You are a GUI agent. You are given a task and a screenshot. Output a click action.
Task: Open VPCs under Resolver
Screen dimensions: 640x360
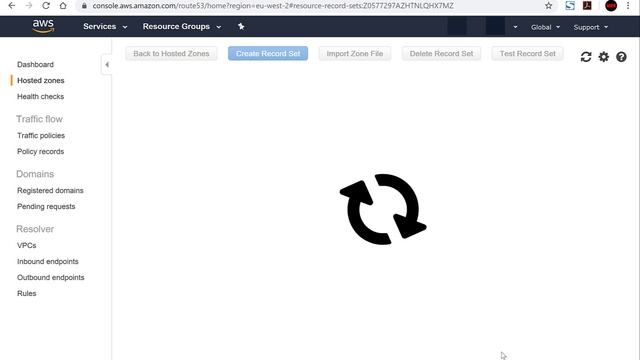click(x=27, y=245)
